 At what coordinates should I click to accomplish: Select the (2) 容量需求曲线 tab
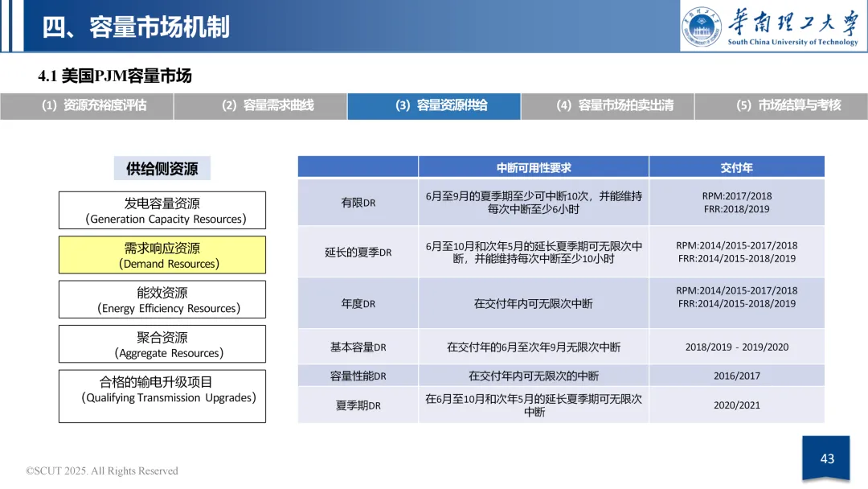260,106
